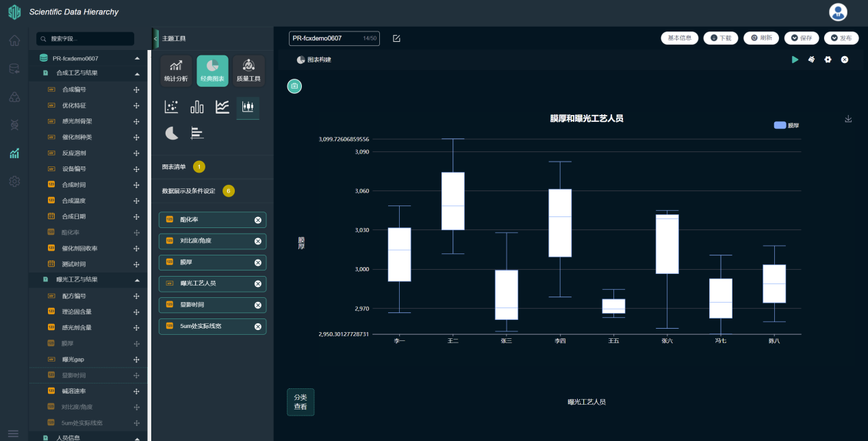Click drag handle beside 合成编号
Image resolution: width=868 pixels, height=441 pixels.
(x=136, y=90)
